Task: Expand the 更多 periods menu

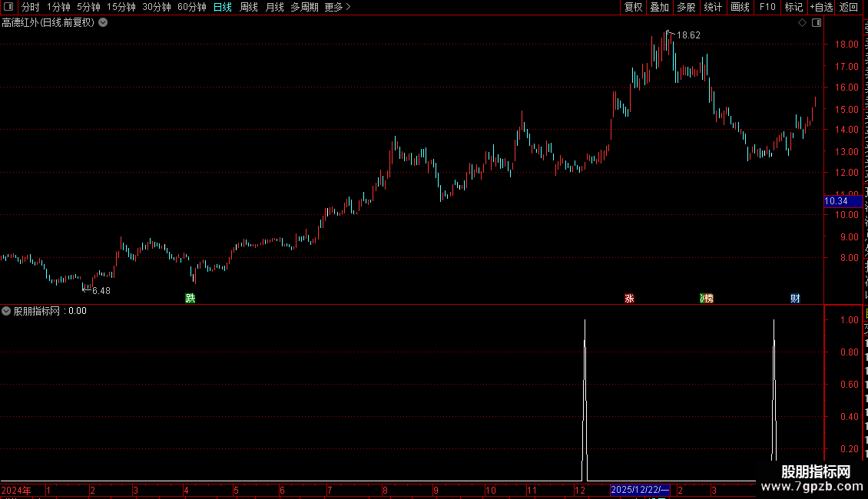Action: click(x=338, y=7)
